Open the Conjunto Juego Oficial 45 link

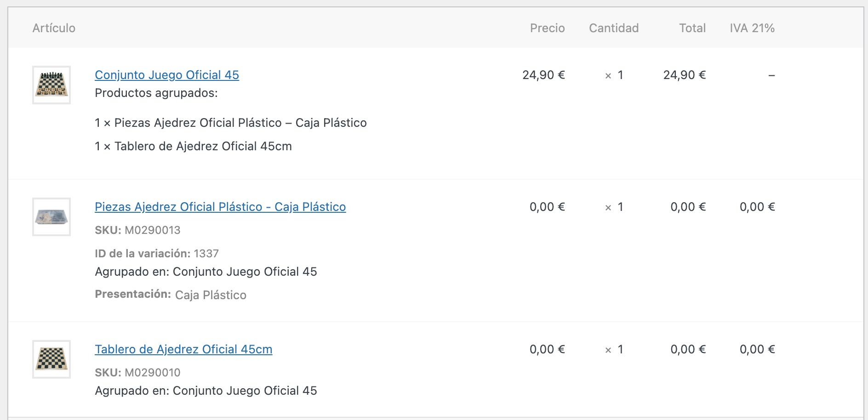167,75
